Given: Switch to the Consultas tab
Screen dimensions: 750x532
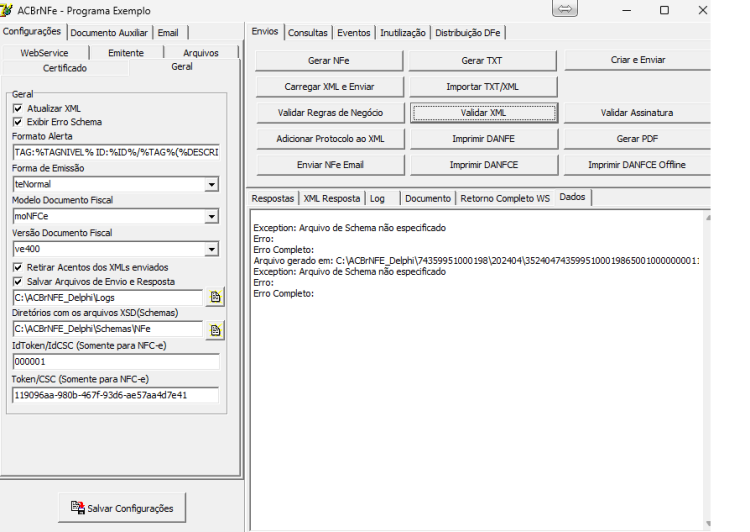Looking at the screenshot, I should tap(308, 33).
